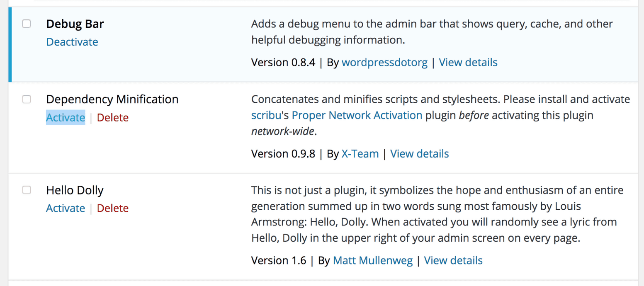The height and width of the screenshot is (286, 644).
Task: Select the Hello Dolly plugin checkbox
Action: coord(27,190)
